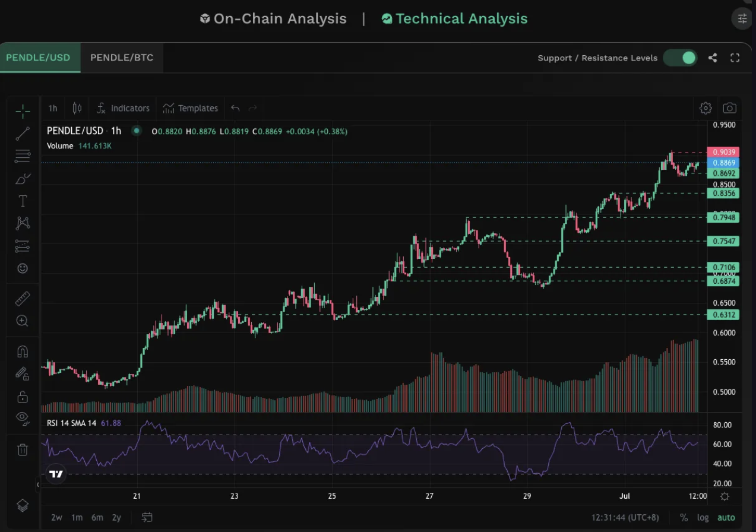Toggle Support / Resistance Levels switch

[x=680, y=58]
